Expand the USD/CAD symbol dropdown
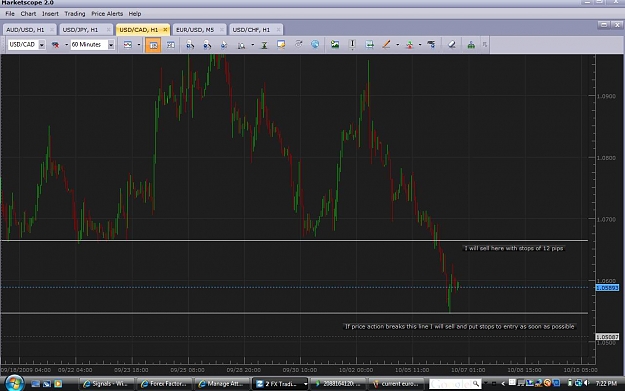 41,45
